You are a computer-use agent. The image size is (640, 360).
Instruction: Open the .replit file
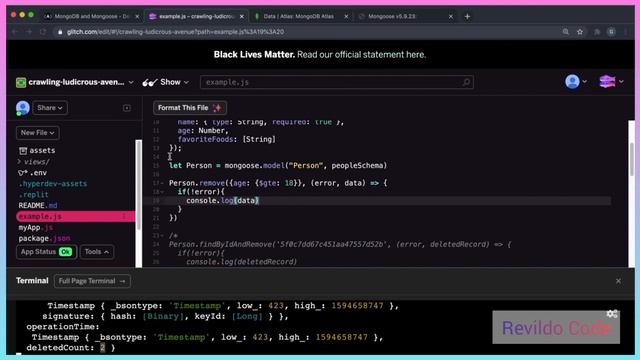[33, 195]
